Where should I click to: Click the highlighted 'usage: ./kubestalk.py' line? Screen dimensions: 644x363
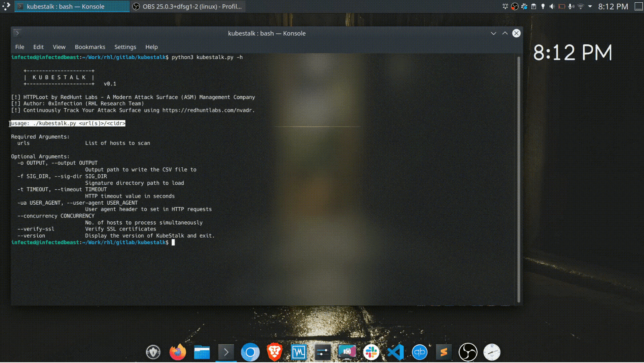pyautogui.click(x=68, y=123)
